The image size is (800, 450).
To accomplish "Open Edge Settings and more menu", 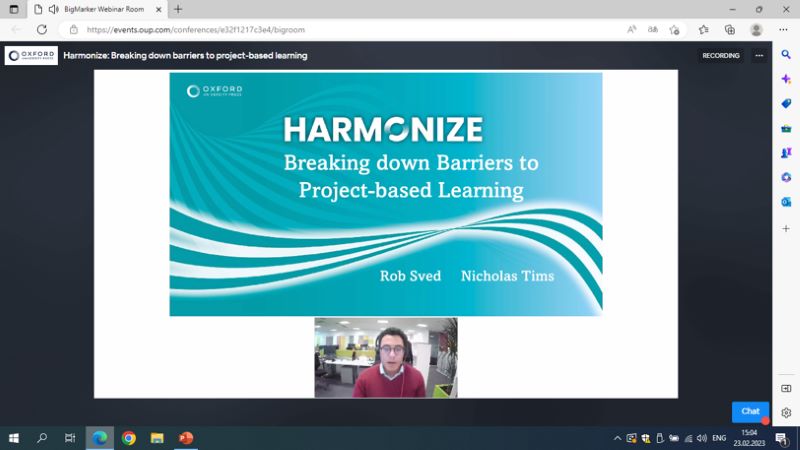I will click(783, 30).
